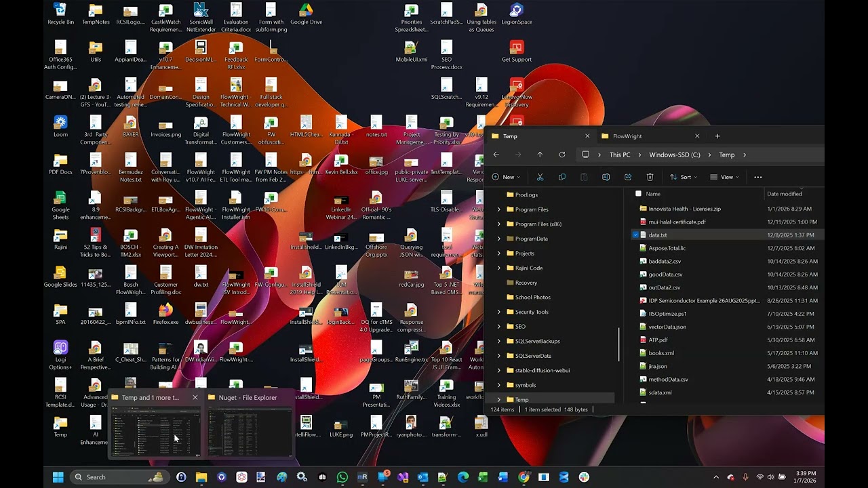Open the Recycle Bin desktop icon
868x488 pixels.
click(x=60, y=14)
